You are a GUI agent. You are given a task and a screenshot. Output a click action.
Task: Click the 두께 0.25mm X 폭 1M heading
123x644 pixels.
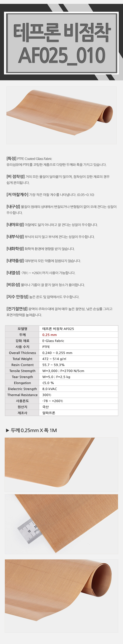[x=34, y=430]
